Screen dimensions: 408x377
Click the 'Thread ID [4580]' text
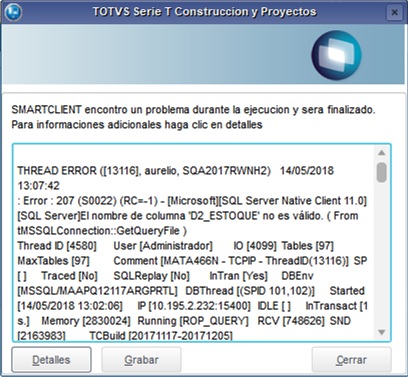[x=57, y=246]
